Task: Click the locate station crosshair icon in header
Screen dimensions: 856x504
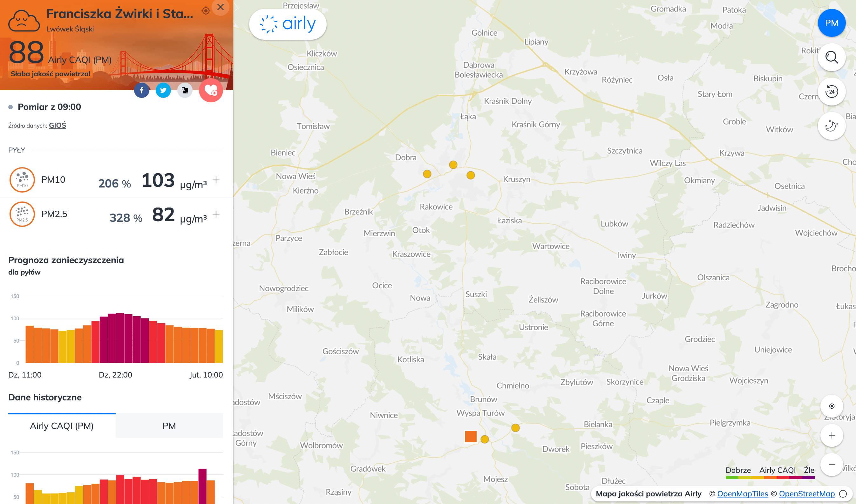Action: [x=206, y=11]
